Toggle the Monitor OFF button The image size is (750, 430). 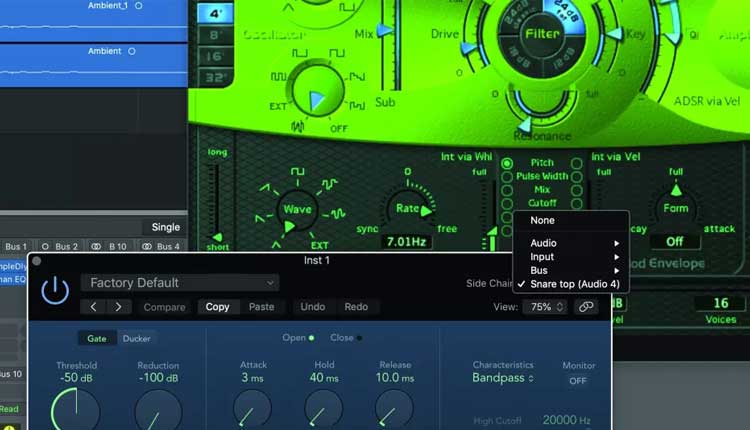578,381
